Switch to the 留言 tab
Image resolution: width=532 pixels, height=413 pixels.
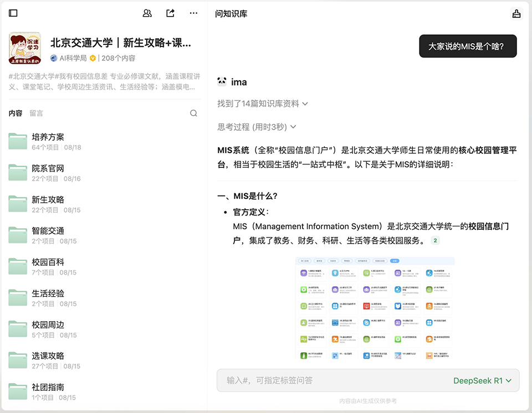36,113
